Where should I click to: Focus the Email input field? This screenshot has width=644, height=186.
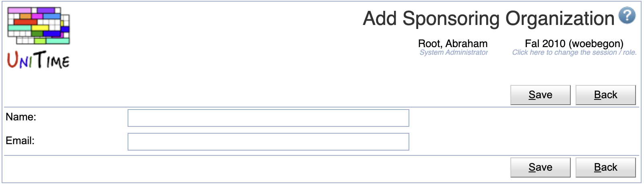point(268,142)
